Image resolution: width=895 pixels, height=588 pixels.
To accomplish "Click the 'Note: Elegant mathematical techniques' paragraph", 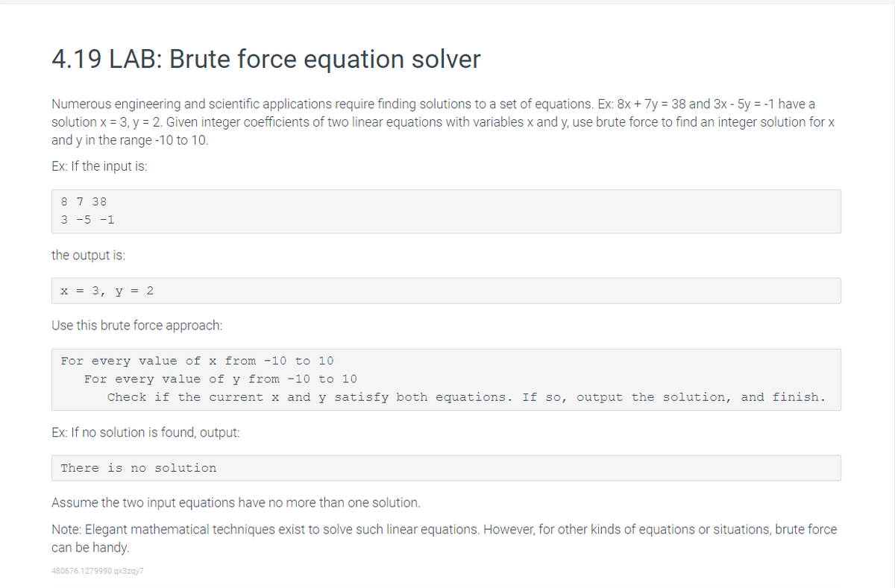I will point(445,538).
